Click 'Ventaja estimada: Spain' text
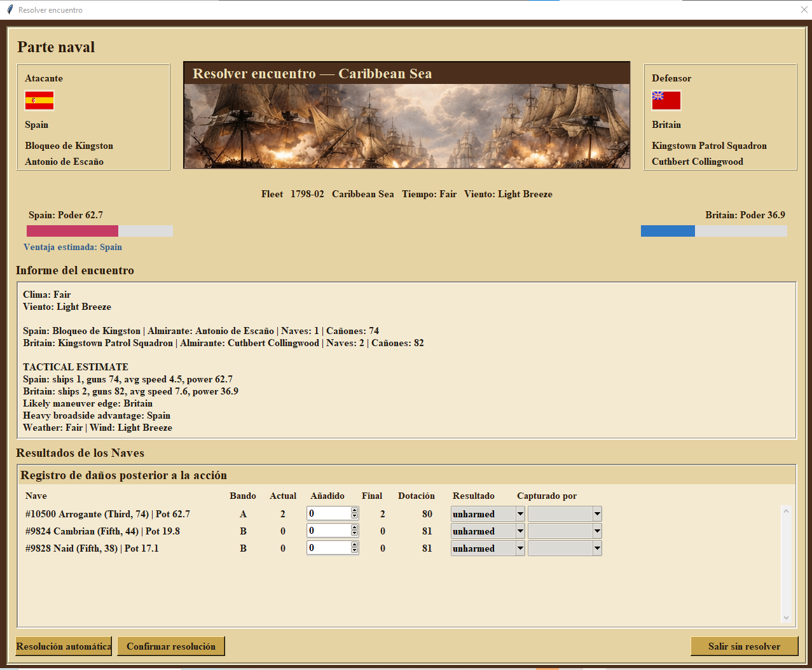This screenshot has height=670, width=812. click(x=72, y=248)
